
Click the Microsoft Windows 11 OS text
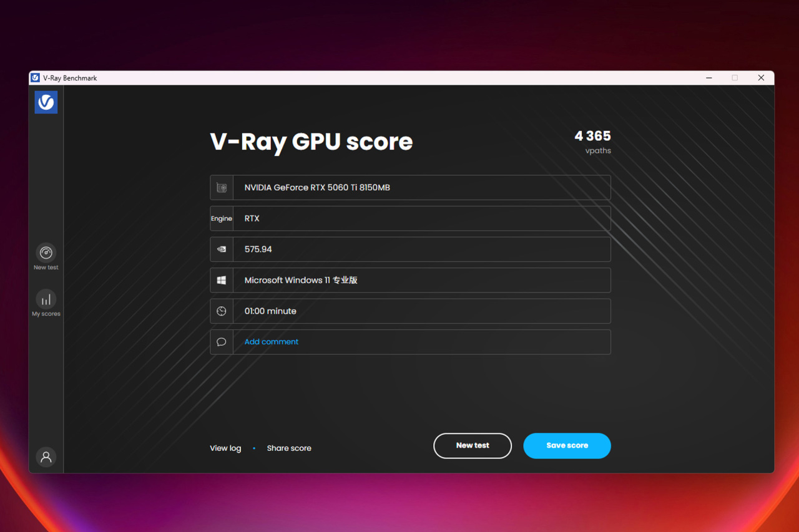click(x=301, y=280)
